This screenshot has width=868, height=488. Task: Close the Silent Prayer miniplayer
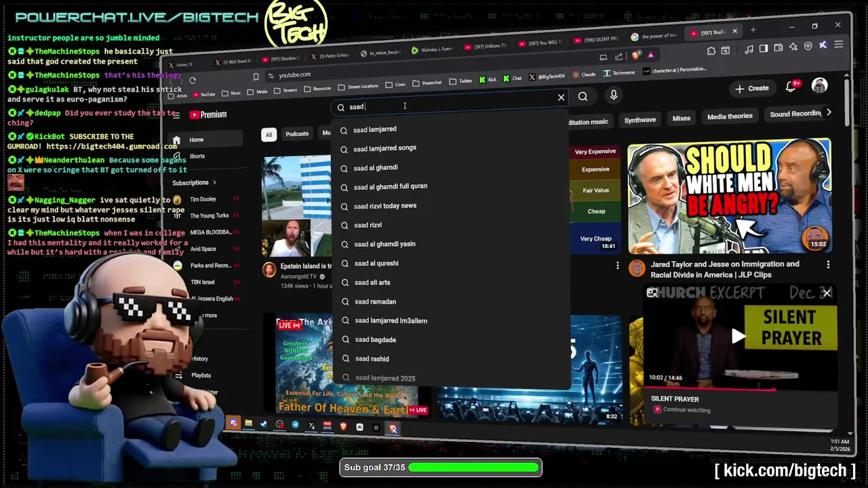coord(827,293)
